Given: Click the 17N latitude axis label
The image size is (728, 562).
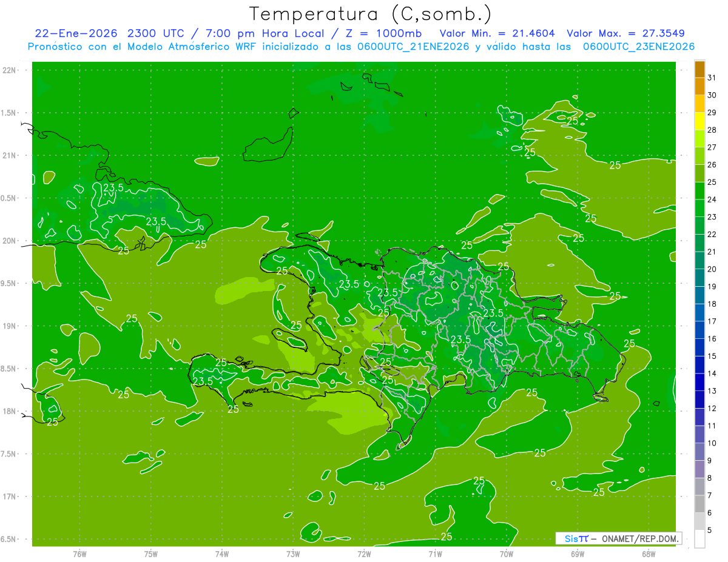Looking at the screenshot, I should point(10,497).
